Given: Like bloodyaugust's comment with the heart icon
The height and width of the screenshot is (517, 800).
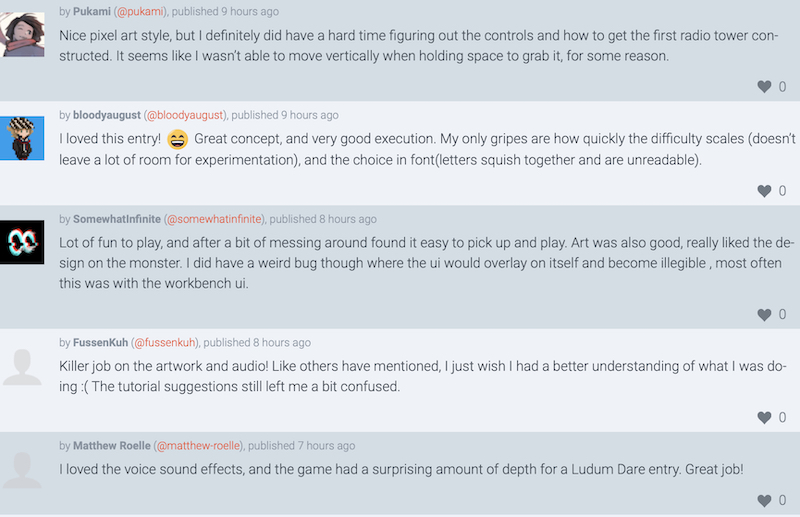Looking at the screenshot, I should click(764, 191).
